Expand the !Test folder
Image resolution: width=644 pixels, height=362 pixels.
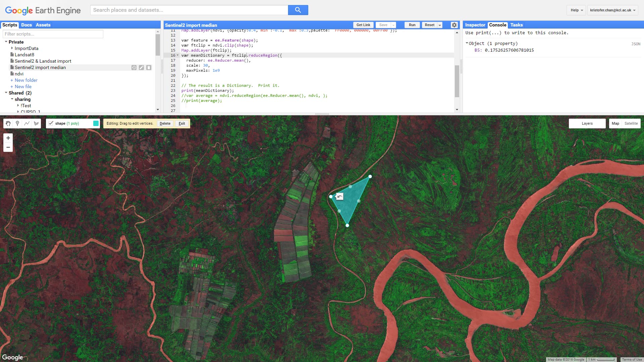(18, 106)
